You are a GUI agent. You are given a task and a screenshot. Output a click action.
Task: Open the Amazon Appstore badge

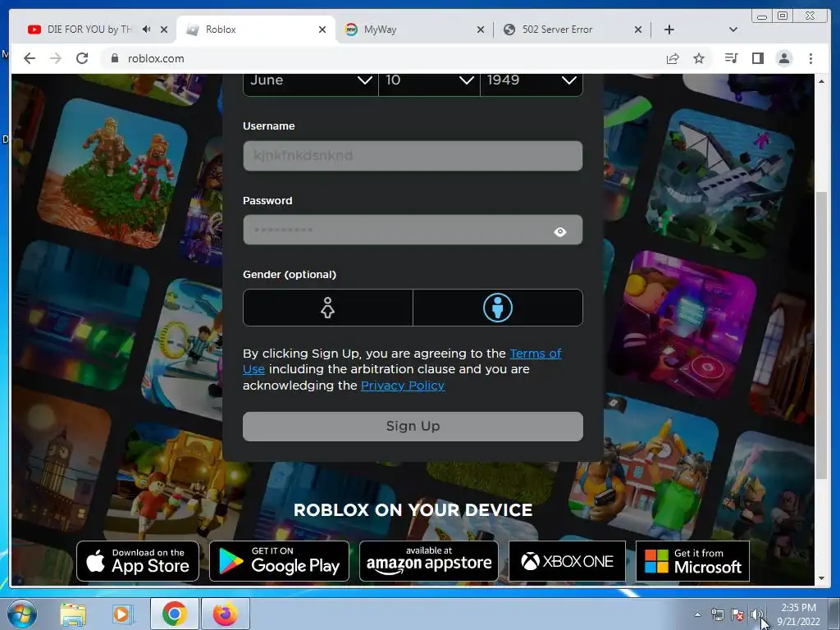[x=428, y=561]
